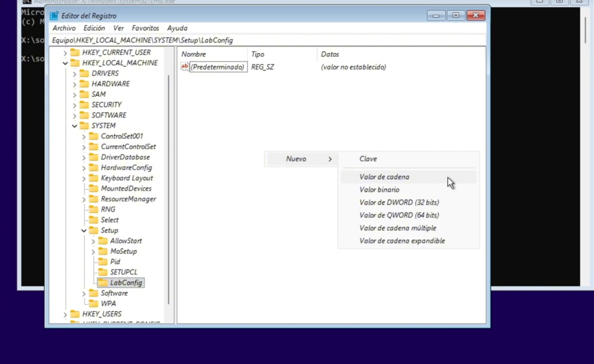
Task: Click the Registry Editor title bar icon
Action: [54, 16]
